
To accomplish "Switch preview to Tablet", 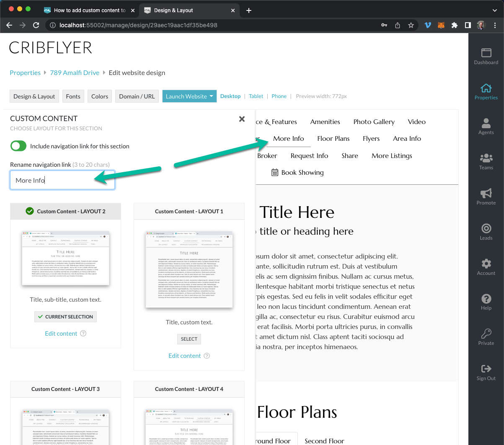I will coord(256,96).
